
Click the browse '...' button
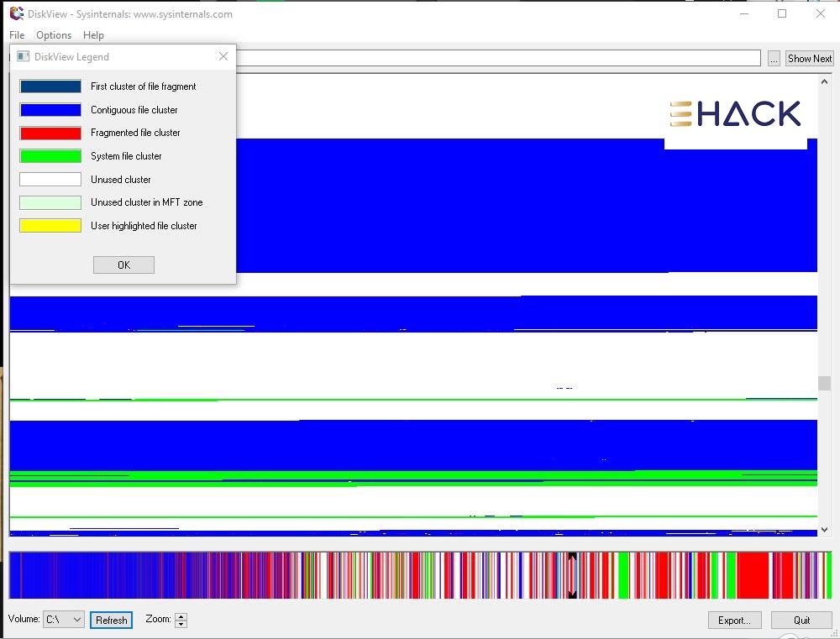(x=774, y=59)
